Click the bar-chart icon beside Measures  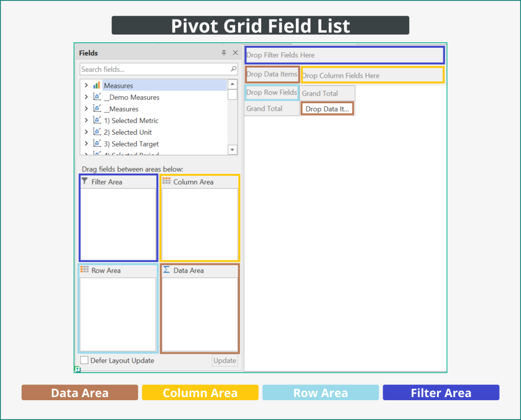click(97, 85)
